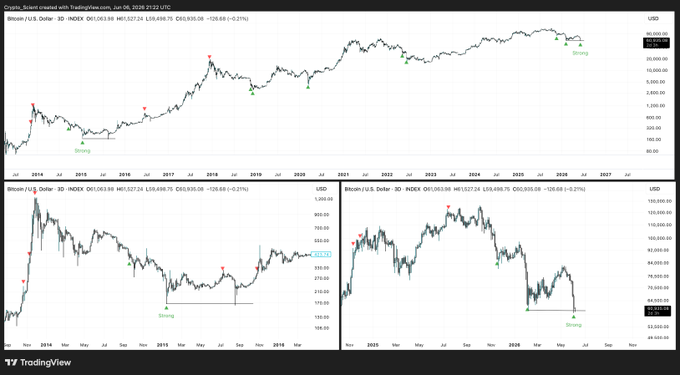Click green marker at the February 2026 low

[x=527, y=309]
